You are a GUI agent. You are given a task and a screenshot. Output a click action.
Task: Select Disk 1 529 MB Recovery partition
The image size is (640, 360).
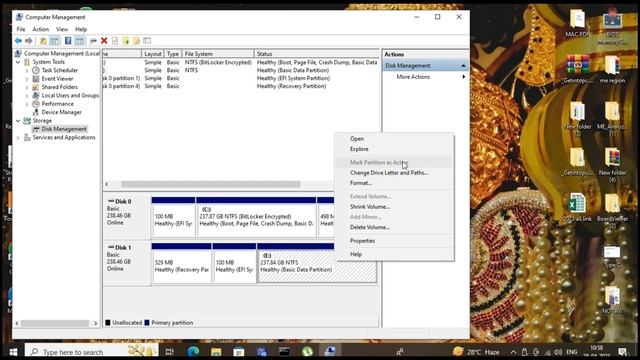182,263
